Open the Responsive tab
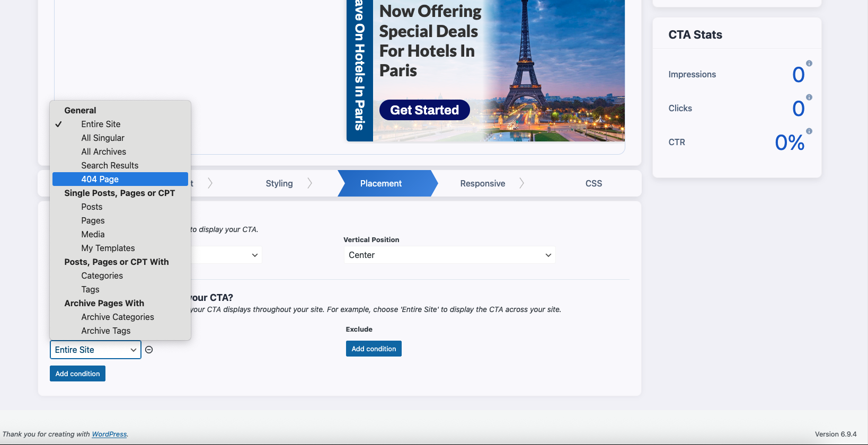The image size is (868, 445). [482, 183]
